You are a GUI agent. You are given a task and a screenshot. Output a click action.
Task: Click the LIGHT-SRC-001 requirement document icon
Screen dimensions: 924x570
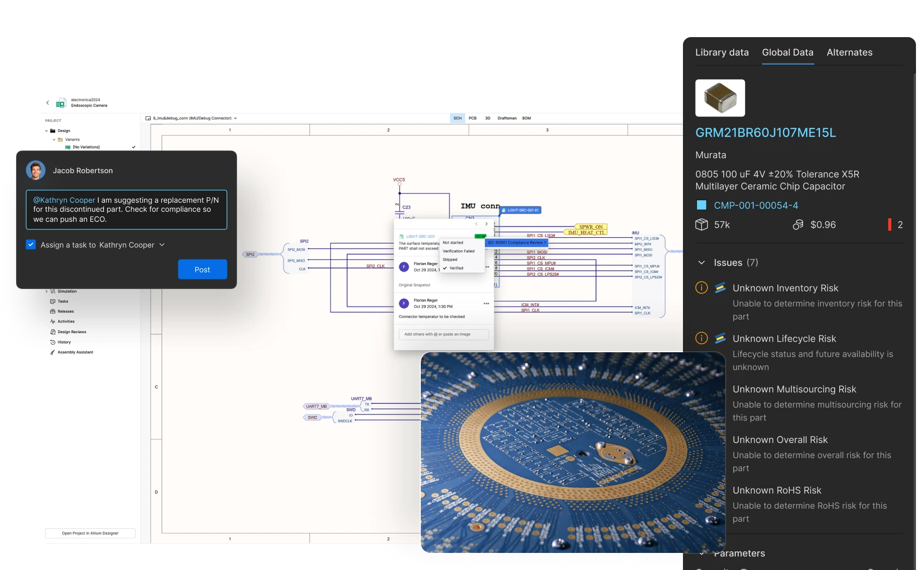pos(402,236)
